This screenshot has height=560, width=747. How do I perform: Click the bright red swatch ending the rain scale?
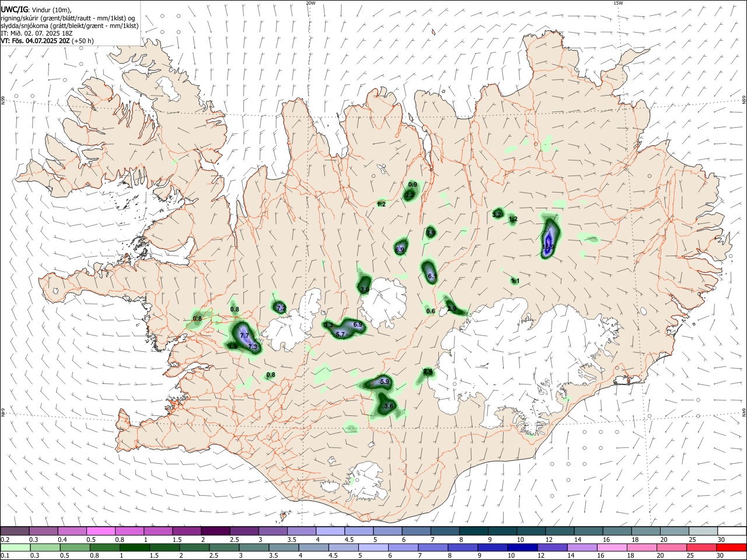click(x=731, y=548)
